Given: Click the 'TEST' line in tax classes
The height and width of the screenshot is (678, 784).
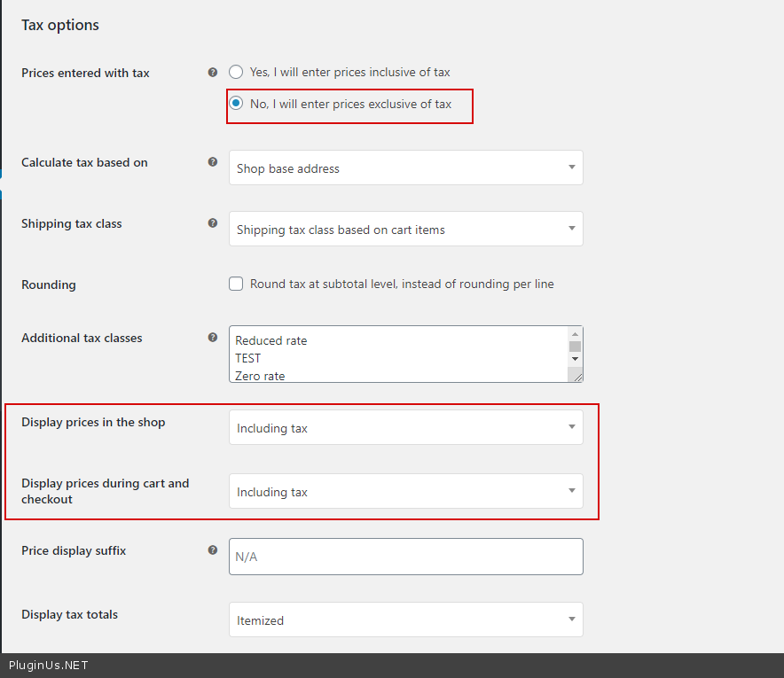Looking at the screenshot, I should pyautogui.click(x=248, y=358).
